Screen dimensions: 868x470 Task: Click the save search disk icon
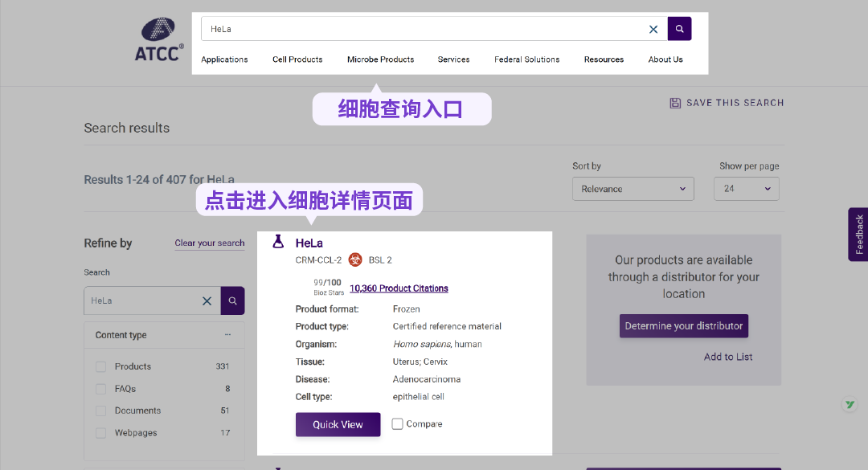(675, 103)
